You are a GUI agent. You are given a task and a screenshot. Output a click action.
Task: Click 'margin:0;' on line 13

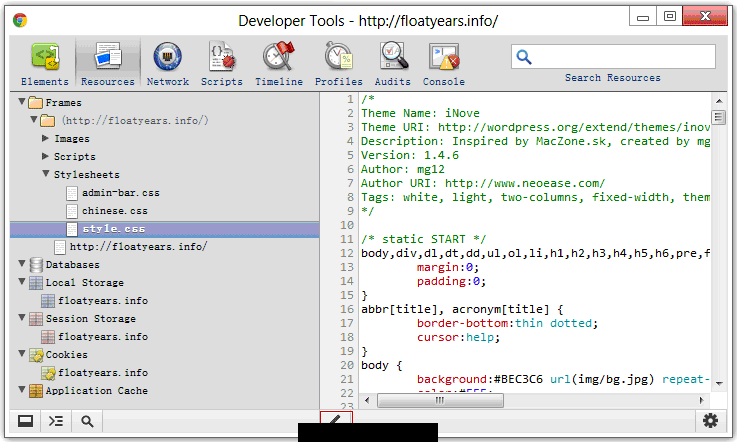(x=448, y=268)
